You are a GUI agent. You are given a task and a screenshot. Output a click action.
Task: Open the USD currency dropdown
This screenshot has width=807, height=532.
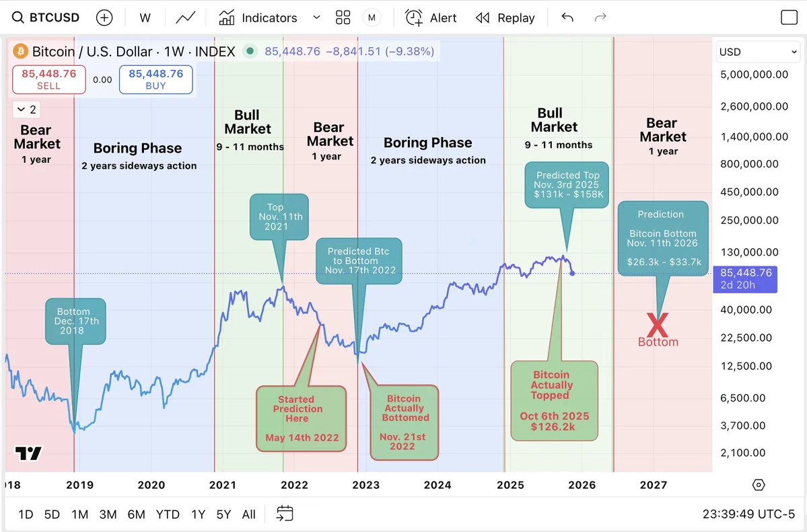pos(758,52)
